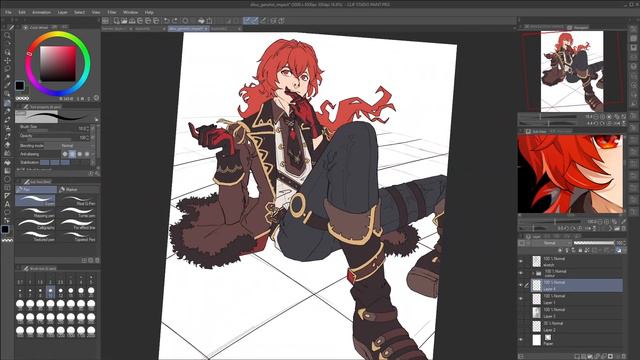This screenshot has width=640, height=360.
Task: Select the Ruler tool
Action: tap(7, 196)
